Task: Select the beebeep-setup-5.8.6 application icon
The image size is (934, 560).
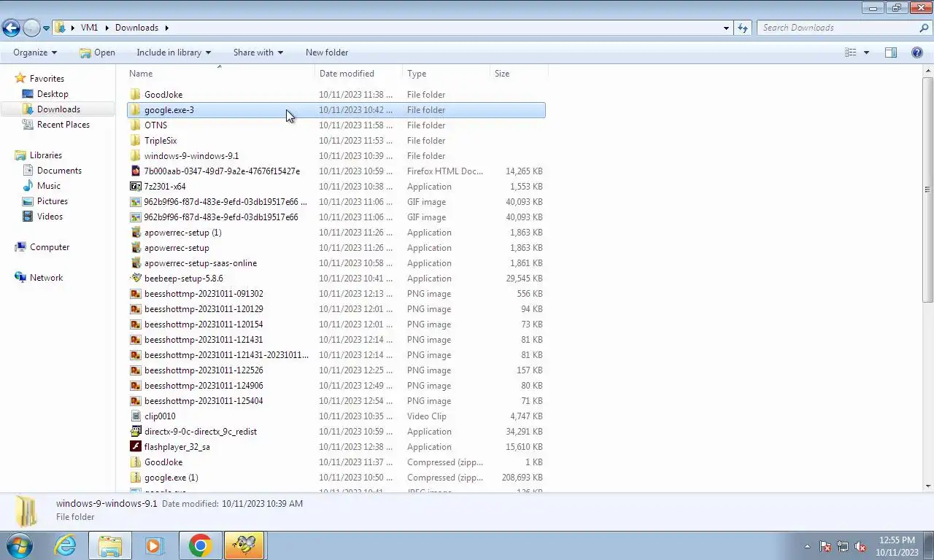Action: (x=135, y=279)
